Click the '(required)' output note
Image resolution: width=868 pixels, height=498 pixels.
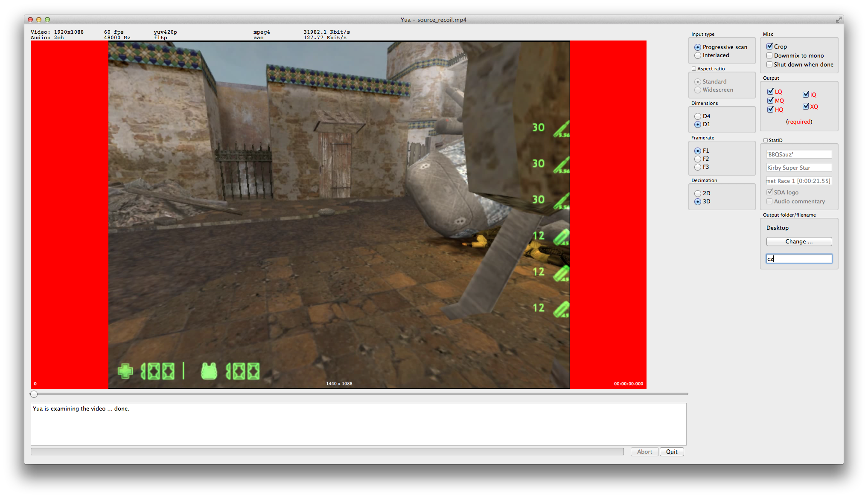click(x=799, y=122)
